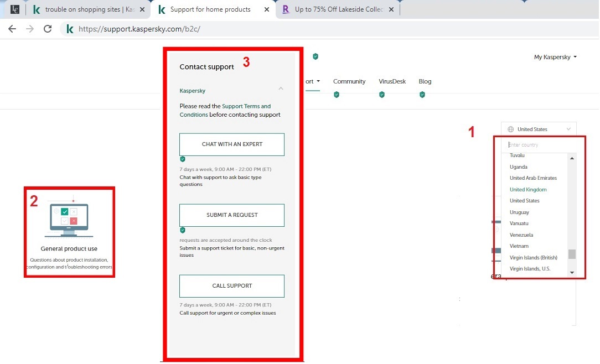The height and width of the screenshot is (364, 600).
Task: Click shield badge under SUBMIT A REQUEST
Action: [183, 230]
